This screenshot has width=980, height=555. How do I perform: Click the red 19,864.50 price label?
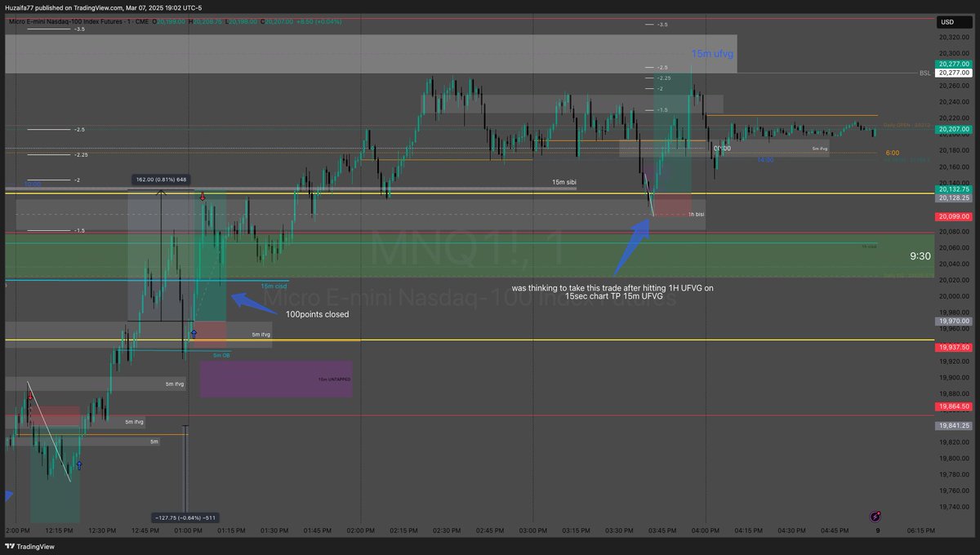(953, 406)
